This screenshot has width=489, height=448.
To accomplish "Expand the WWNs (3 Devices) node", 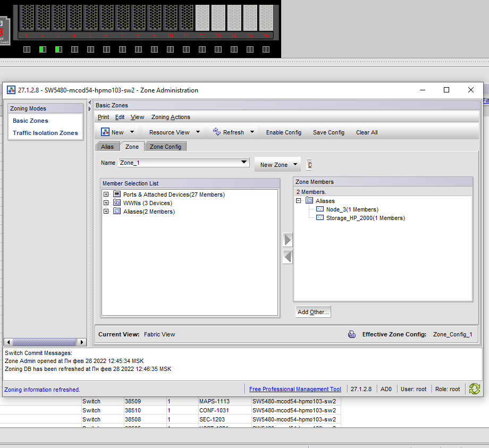I will click(x=106, y=202).
